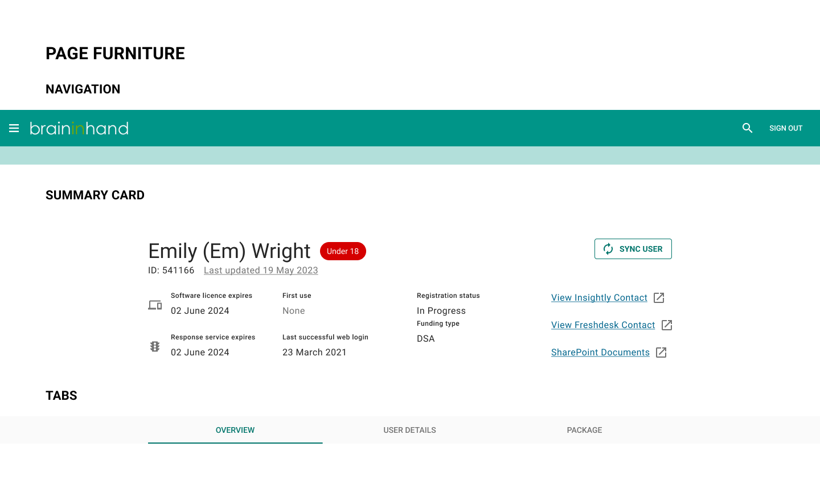
Task: Switch to the User Details tab
Action: [410, 430]
